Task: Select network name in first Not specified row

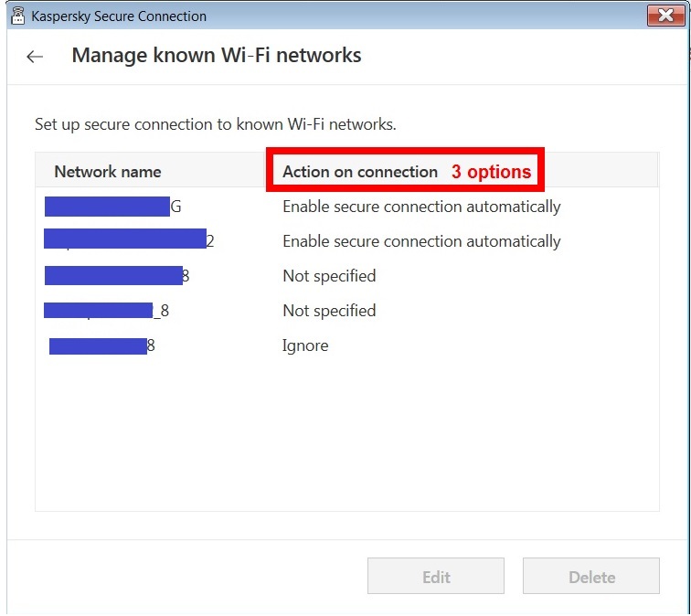Action: (117, 276)
